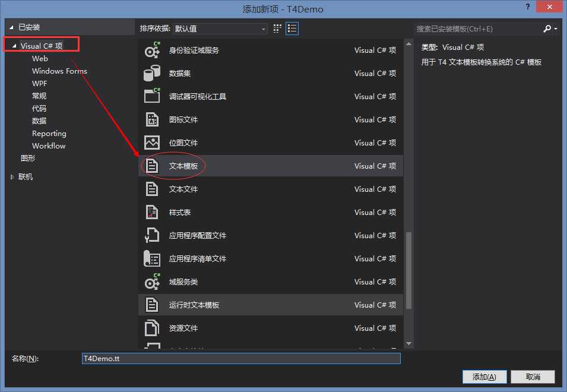The width and height of the screenshot is (567, 392).
Task: Click the 域服务类 gear icon
Action: (x=152, y=282)
